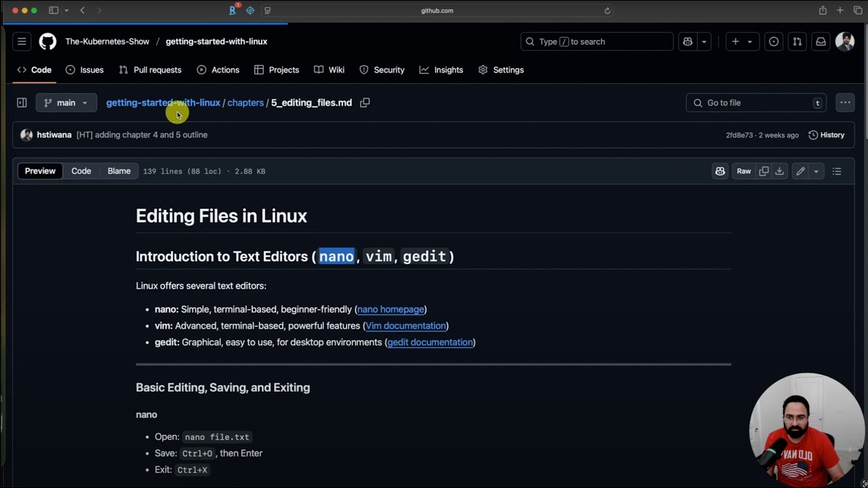Open user profile avatar menu
868x488 pixels.
point(845,41)
